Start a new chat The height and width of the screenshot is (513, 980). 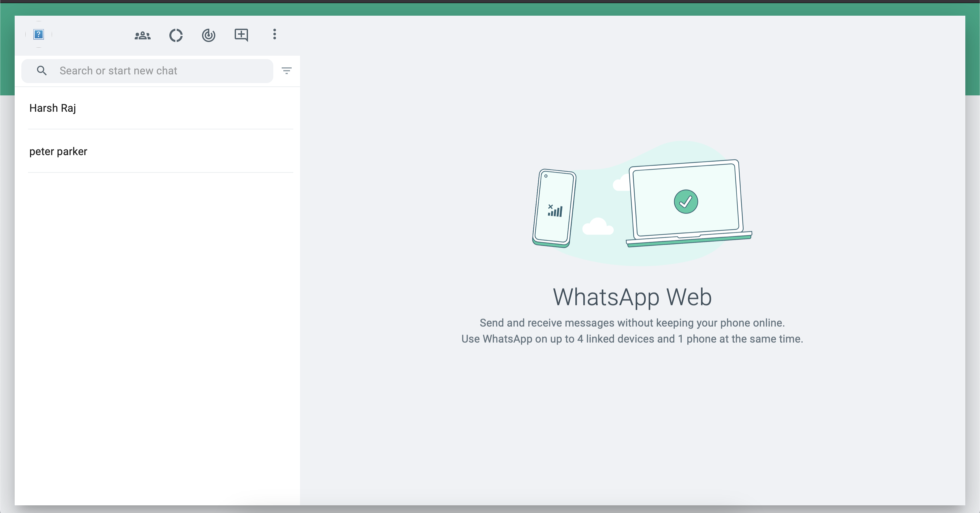[242, 35]
